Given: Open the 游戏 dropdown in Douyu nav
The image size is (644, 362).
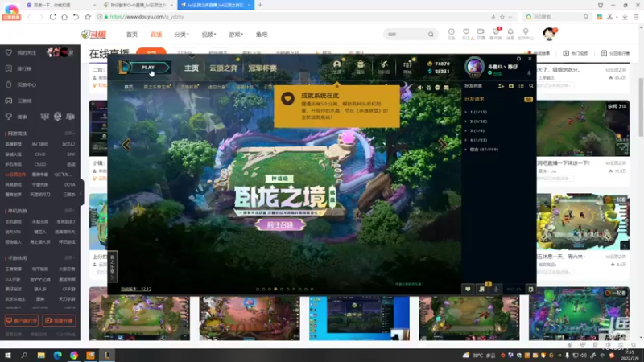Looking at the screenshot, I should point(236,35).
